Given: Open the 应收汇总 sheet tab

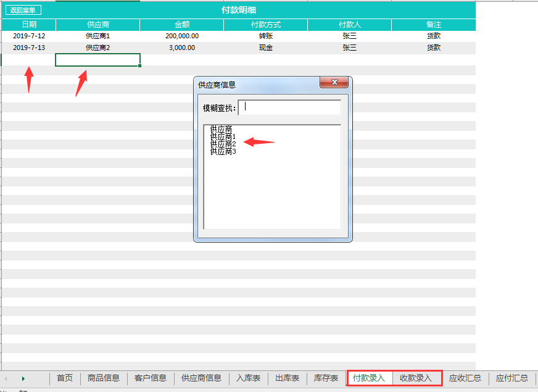Looking at the screenshot, I should [465, 378].
